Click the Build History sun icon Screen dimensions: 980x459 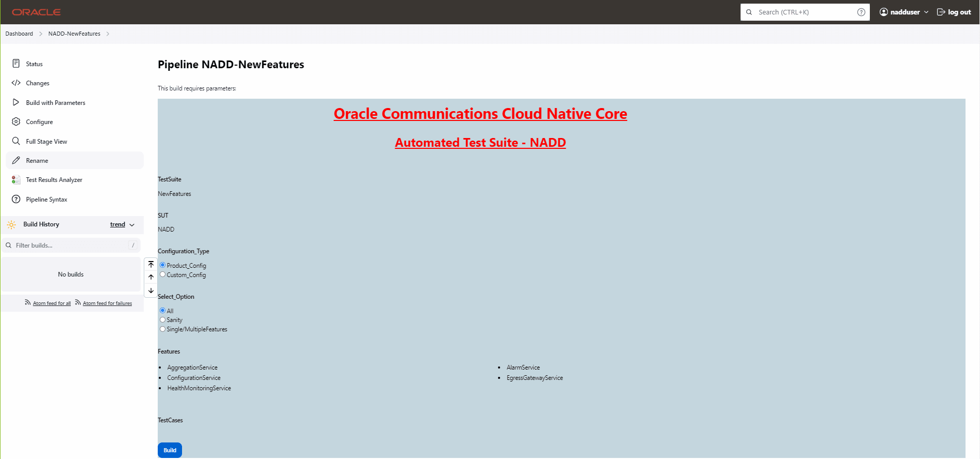coord(11,224)
